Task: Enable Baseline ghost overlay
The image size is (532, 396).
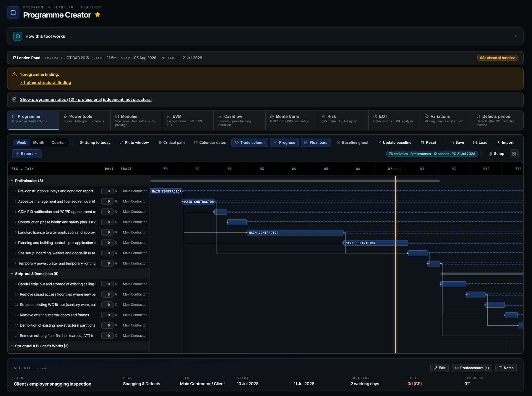Action: click(x=352, y=142)
